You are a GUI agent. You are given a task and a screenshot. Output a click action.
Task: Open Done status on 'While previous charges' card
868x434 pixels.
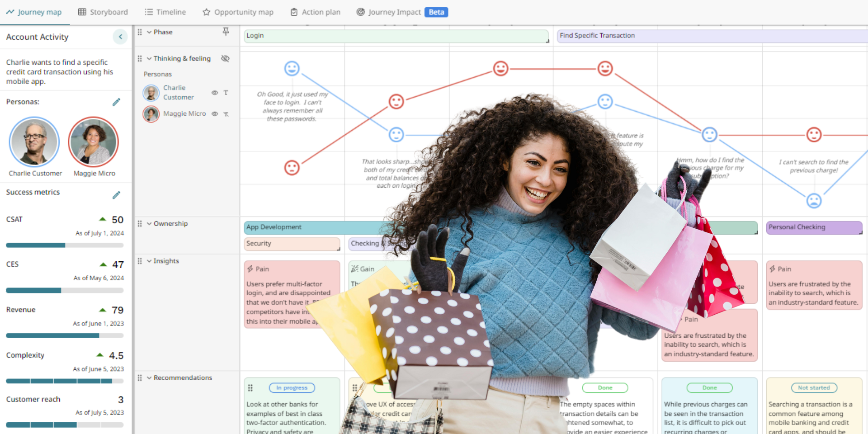click(710, 388)
